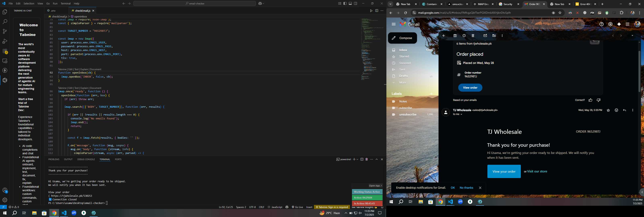Click the Gmail message vertical scrollbar
644x217 pixels.
(640, 71)
